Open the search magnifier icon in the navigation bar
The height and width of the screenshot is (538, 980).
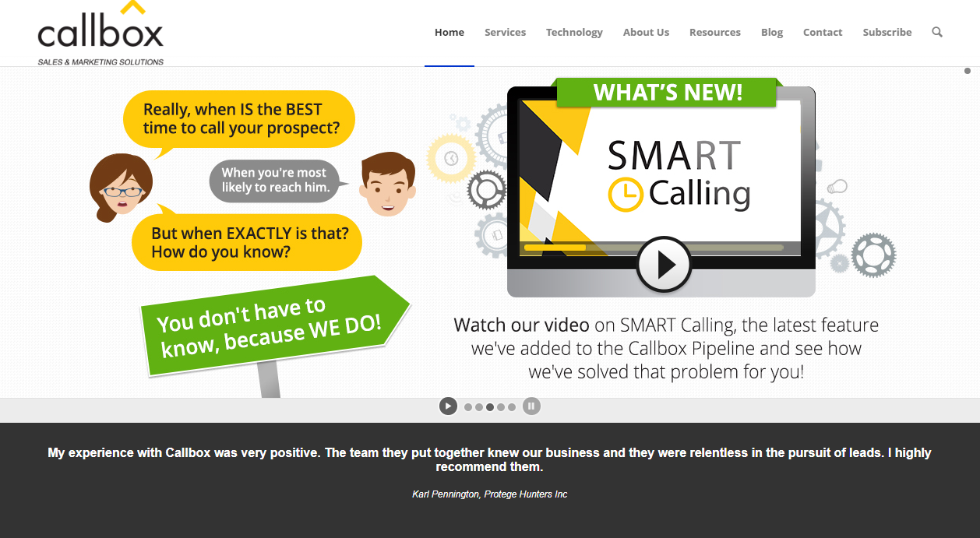[x=937, y=32]
